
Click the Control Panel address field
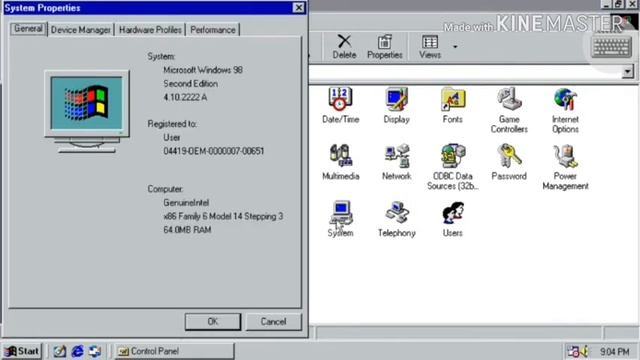coord(465,72)
